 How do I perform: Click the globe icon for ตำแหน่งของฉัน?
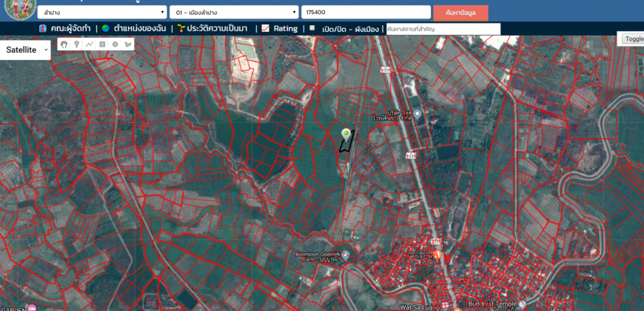106,28
